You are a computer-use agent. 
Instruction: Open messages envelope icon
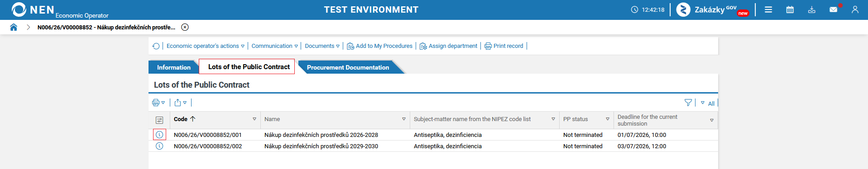tap(833, 9)
